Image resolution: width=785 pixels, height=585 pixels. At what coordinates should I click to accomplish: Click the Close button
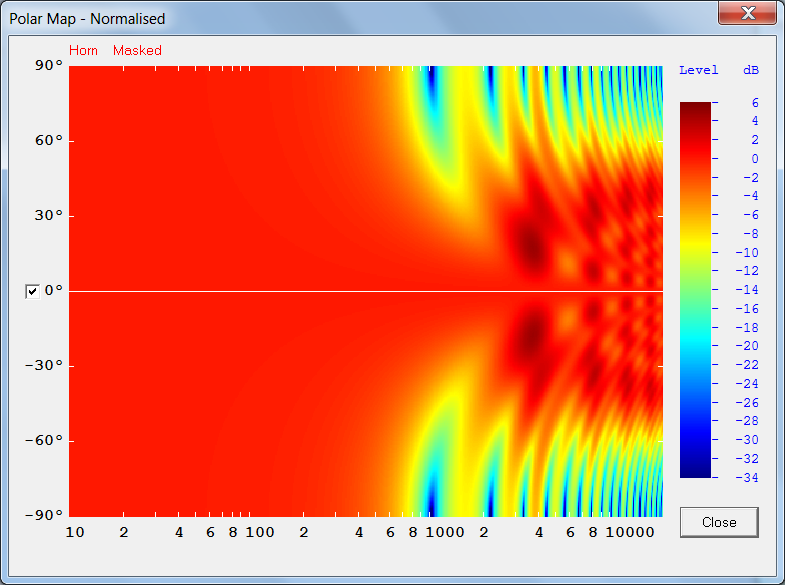(x=719, y=522)
